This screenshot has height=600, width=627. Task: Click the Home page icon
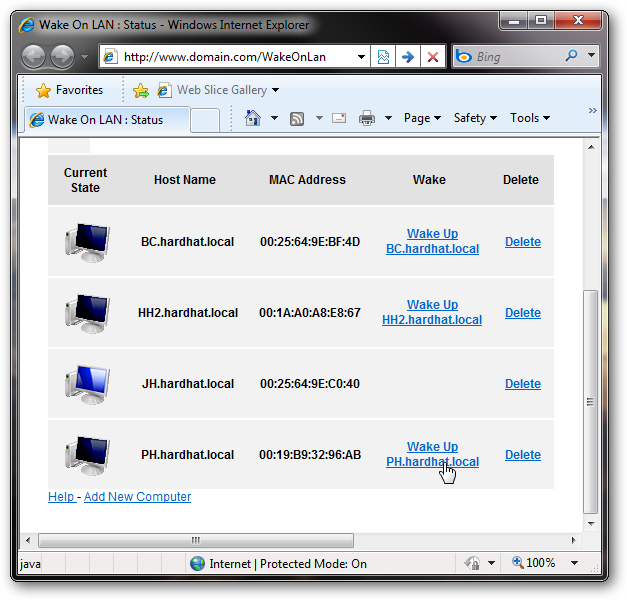(x=253, y=118)
